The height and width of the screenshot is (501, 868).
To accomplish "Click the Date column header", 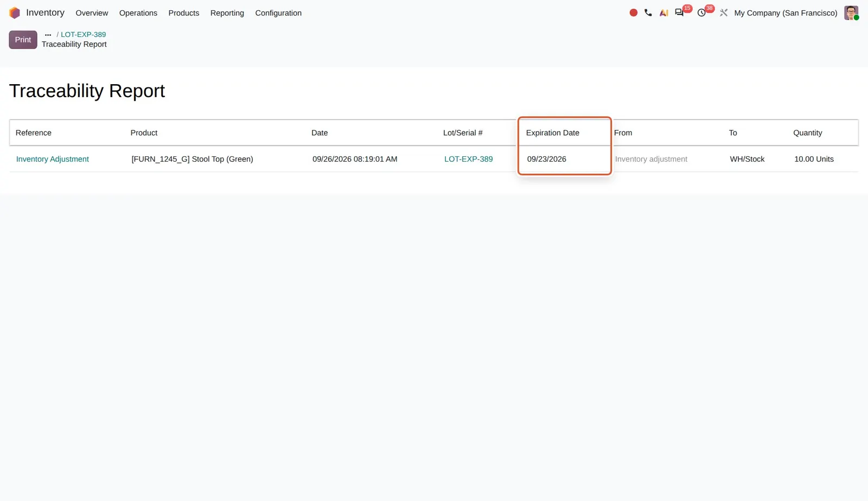I will pos(320,132).
